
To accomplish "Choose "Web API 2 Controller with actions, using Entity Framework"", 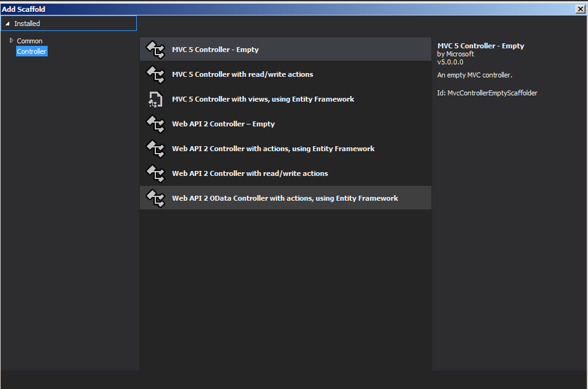I will click(x=273, y=149).
